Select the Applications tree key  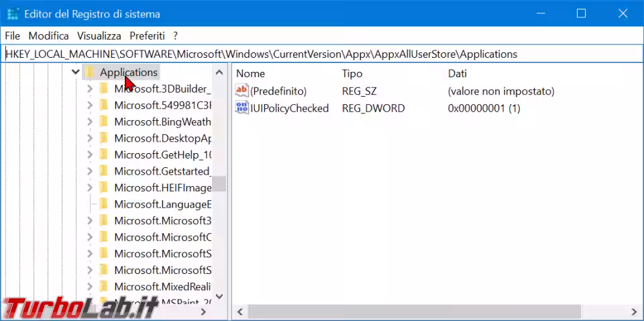tap(129, 73)
